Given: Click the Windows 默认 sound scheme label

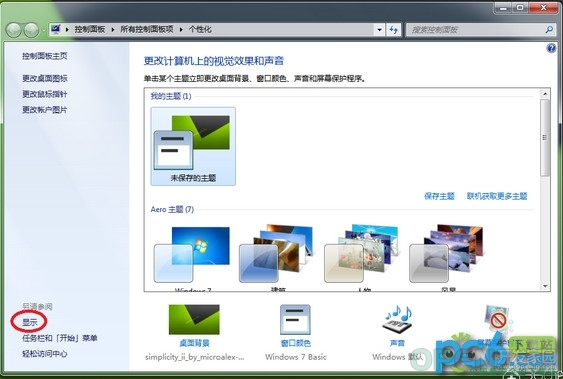Looking at the screenshot, I should click(397, 357).
